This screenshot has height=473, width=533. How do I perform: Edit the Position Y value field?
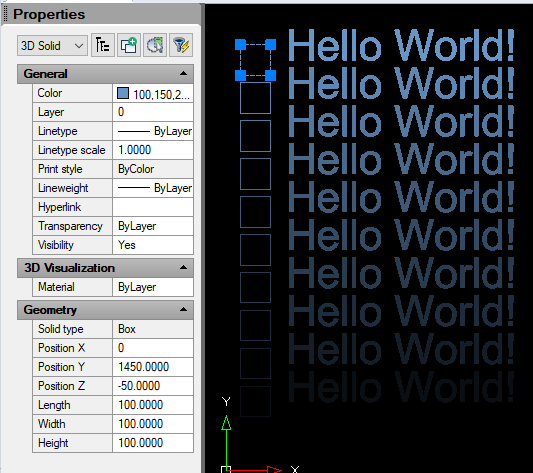coord(153,367)
